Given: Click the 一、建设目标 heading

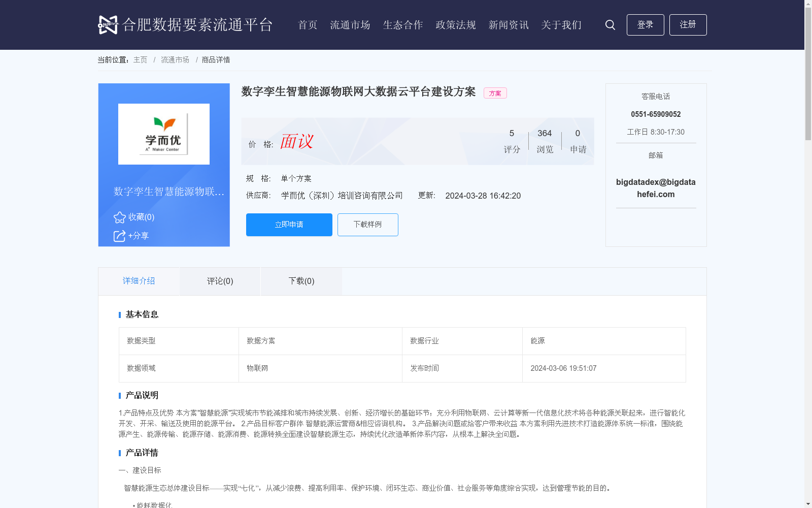Looking at the screenshot, I should pyautogui.click(x=140, y=470).
